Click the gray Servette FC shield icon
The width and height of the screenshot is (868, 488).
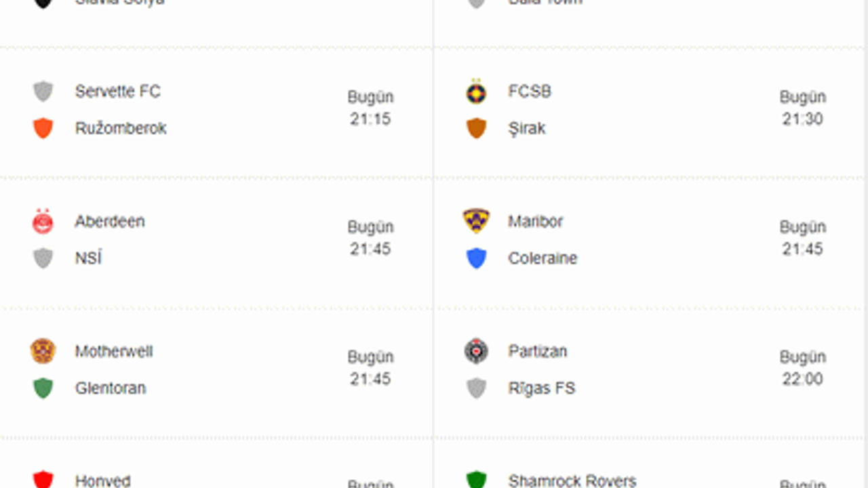(x=43, y=91)
